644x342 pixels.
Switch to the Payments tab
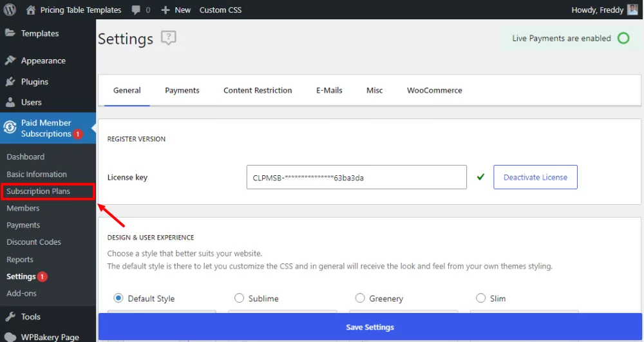click(182, 90)
